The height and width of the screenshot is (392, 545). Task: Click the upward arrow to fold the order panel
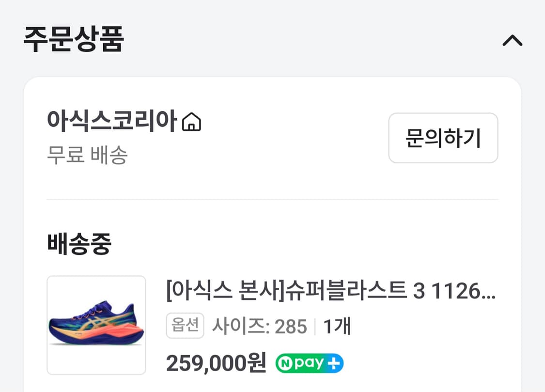(514, 41)
